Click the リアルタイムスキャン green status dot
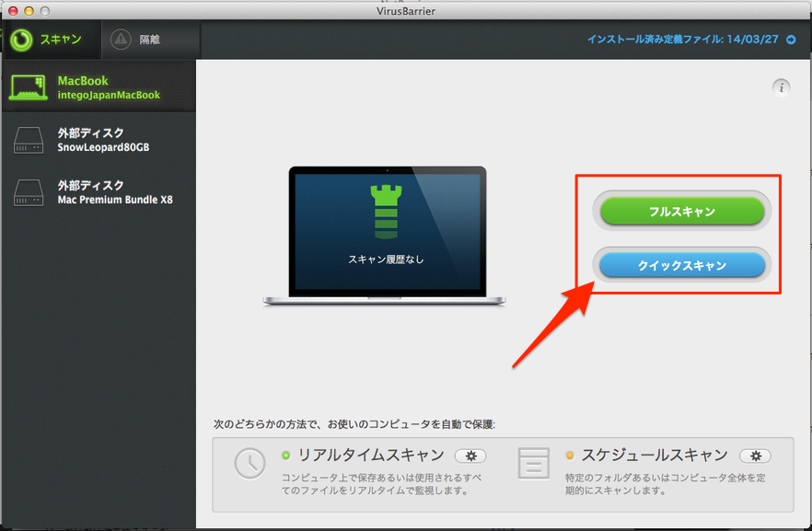 285,456
